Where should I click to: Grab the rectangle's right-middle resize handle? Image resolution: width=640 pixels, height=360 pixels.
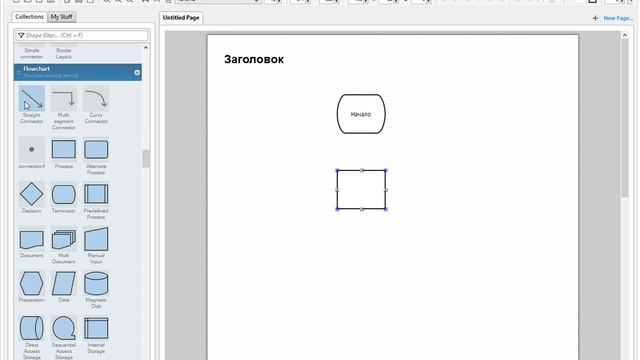(386, 190)
